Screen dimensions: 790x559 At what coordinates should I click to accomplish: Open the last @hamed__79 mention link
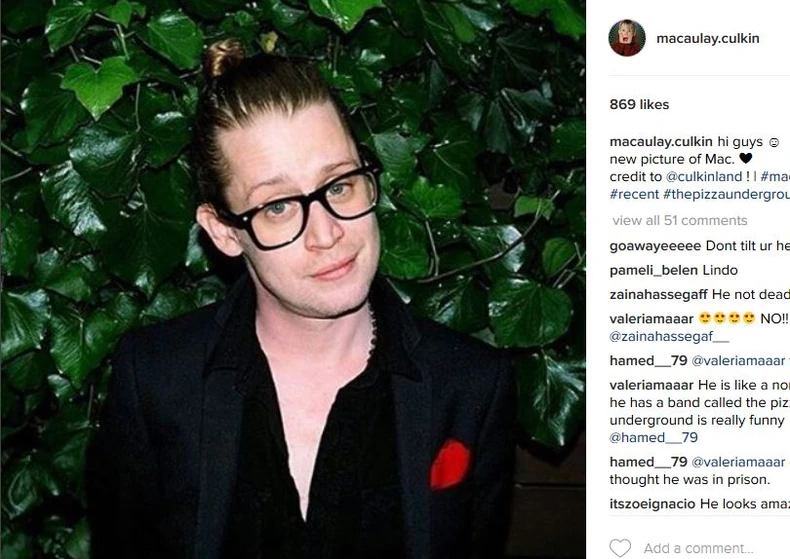pyautogui.click(x=653, y=437)
